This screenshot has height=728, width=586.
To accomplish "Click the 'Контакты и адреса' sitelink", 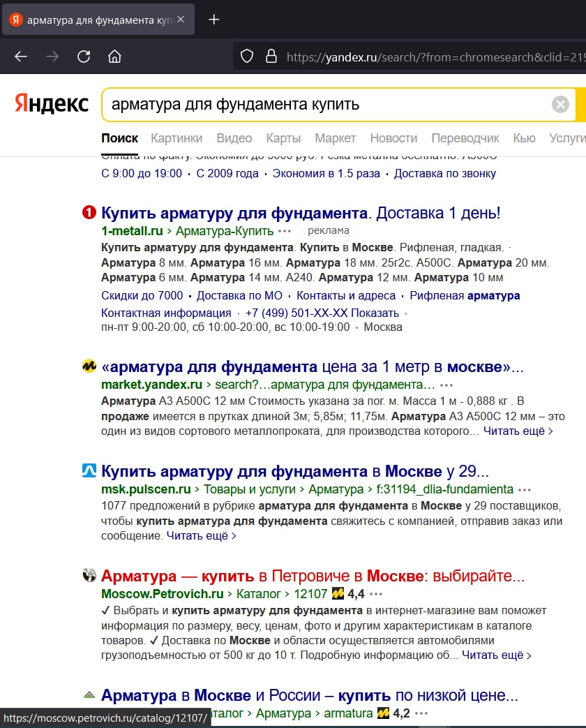I will tap(346, 296).
